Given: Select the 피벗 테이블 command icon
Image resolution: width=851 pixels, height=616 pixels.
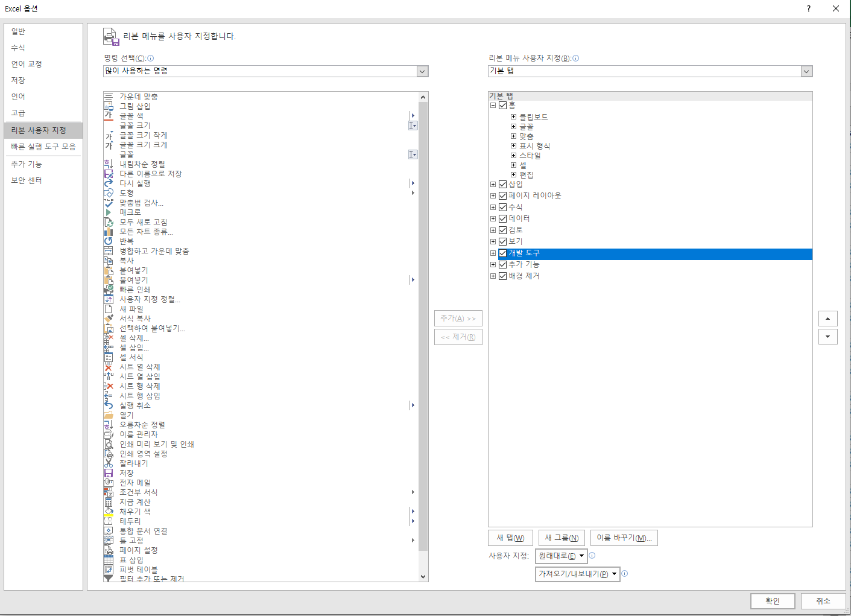Looking at the screenshot, I should pos(109,570).
